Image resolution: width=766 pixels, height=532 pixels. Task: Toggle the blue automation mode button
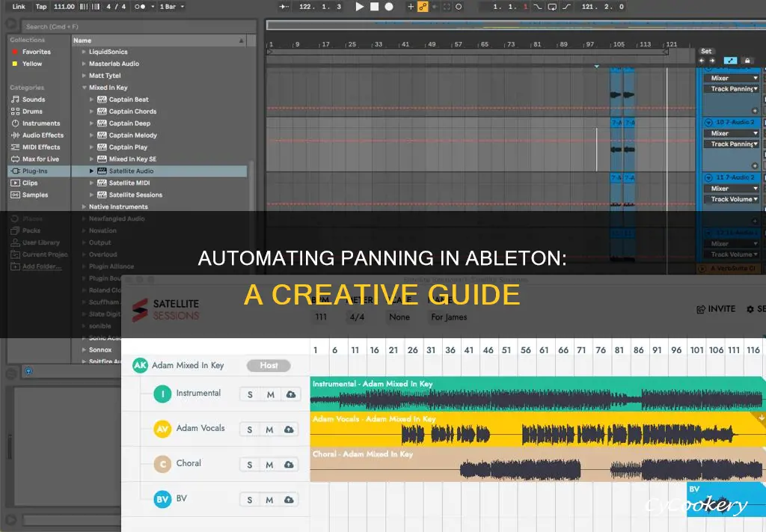click(x=730, y=61)
